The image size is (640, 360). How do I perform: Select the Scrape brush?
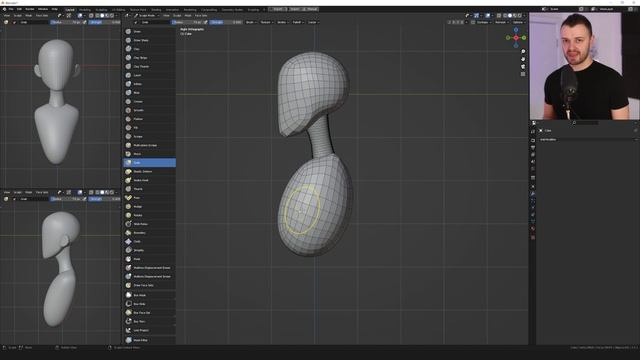[149, 136]
